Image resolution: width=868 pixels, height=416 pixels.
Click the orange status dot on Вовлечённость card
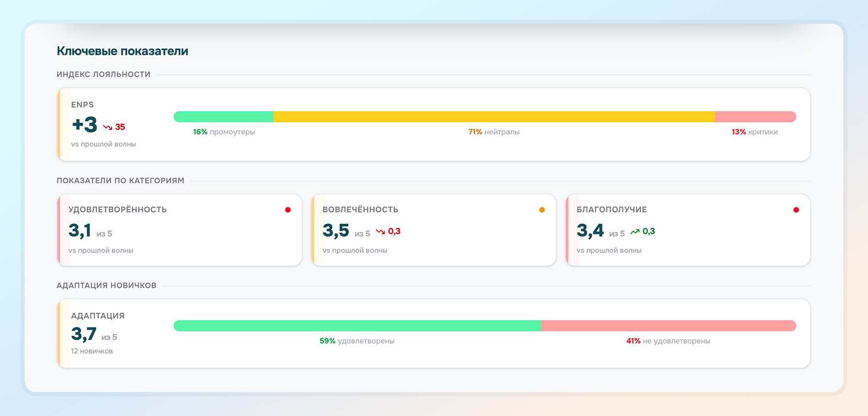point(542,210)
